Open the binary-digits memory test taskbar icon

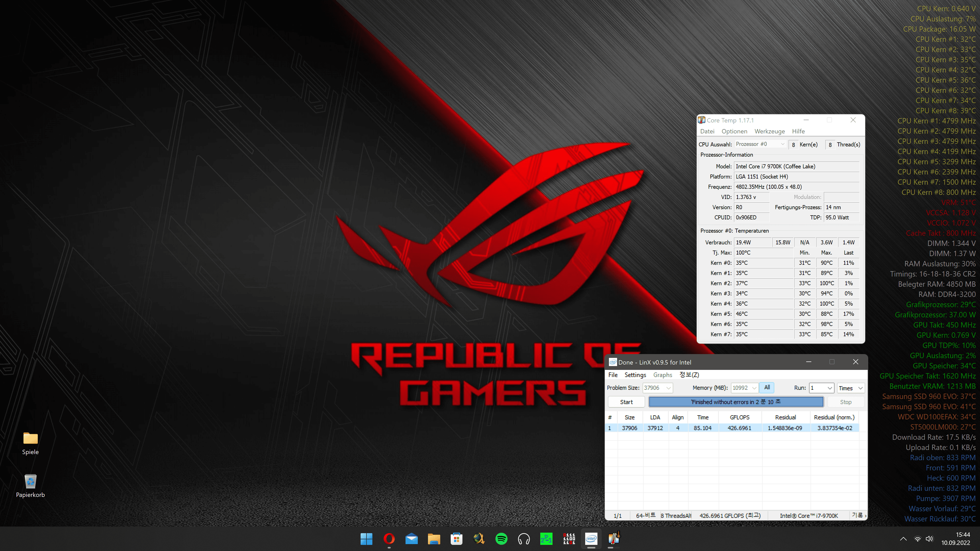[569, 539]
